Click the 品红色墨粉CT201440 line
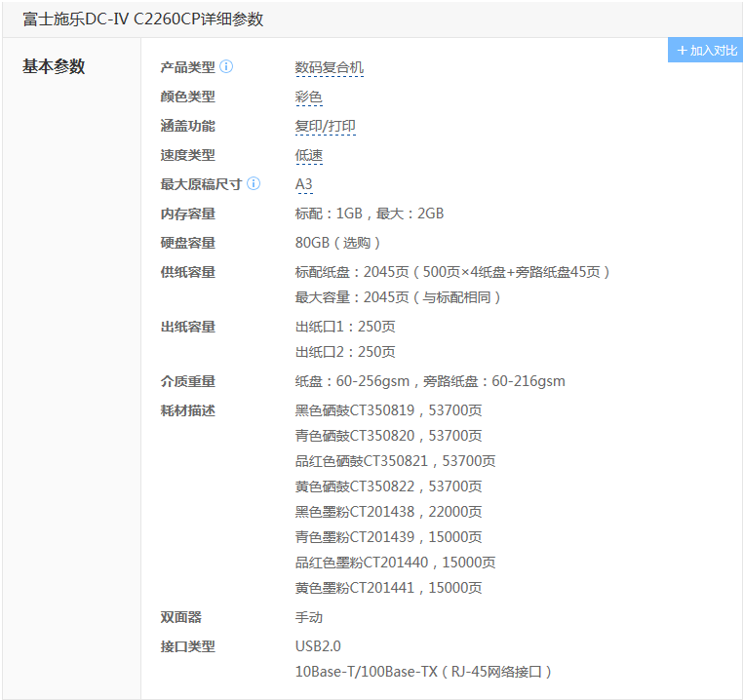This screenshot has height=700, width=743. coord(396,563)
